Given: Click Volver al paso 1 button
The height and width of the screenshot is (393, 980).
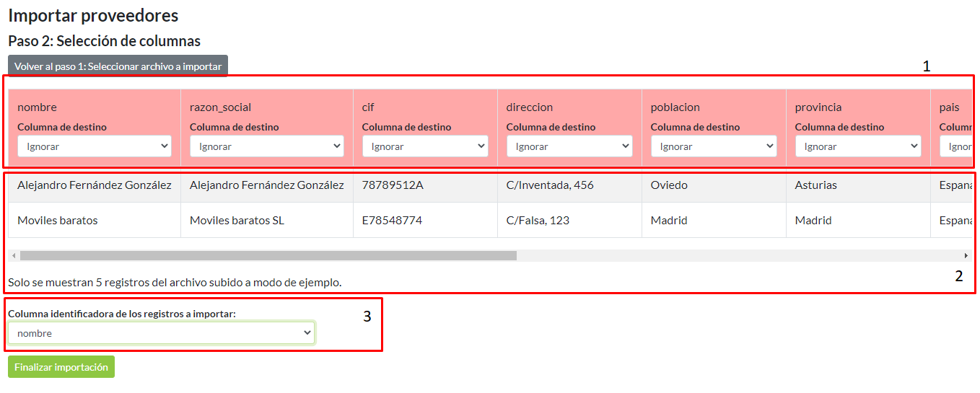Looking at the screenshot, I should pyautogui.click(x=118, y=66).
